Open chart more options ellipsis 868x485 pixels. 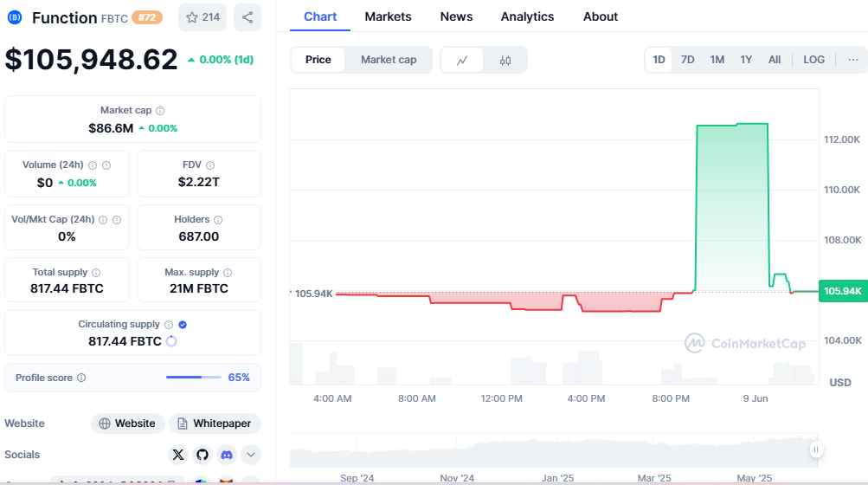[853, 60]
